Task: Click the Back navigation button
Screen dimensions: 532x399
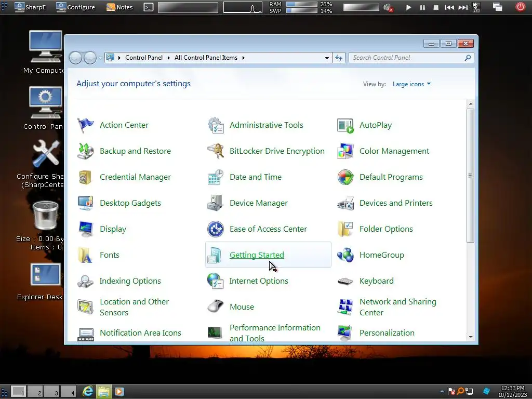Action: (x=75, y=58)
